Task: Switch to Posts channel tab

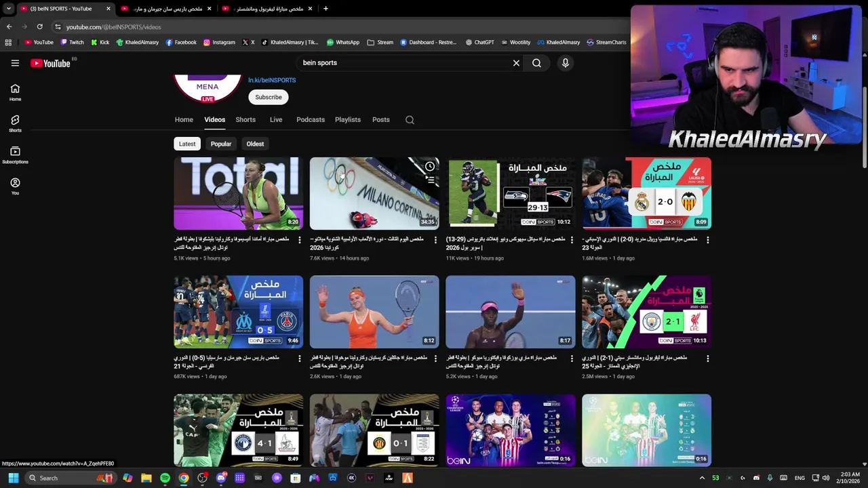Action: pyautogui.click(x=381, y=120)
